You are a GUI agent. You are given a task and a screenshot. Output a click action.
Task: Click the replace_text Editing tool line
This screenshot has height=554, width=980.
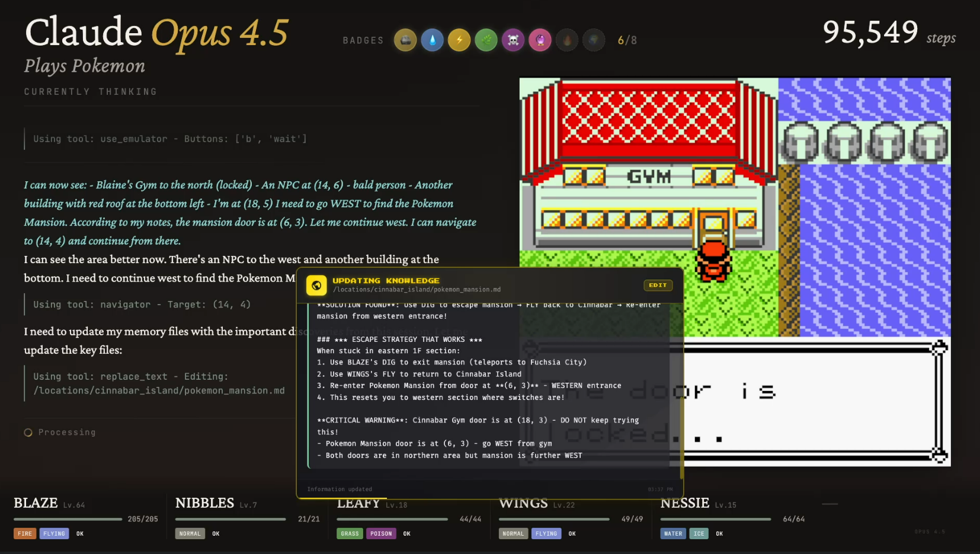click(x=159, y=383)
